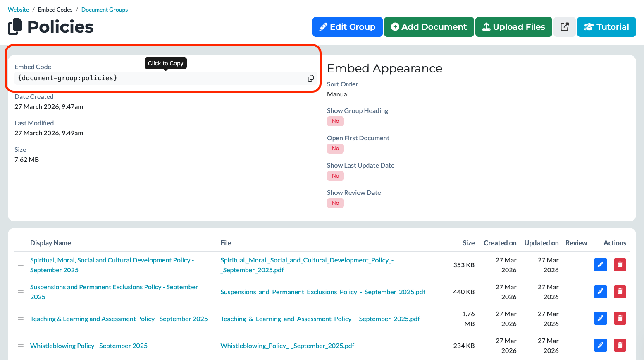Screen dimensions: 644x360
Task: Open Spiritual, Moral, Social and Cultural Development Policy link
Action: [x=112, y=265]
